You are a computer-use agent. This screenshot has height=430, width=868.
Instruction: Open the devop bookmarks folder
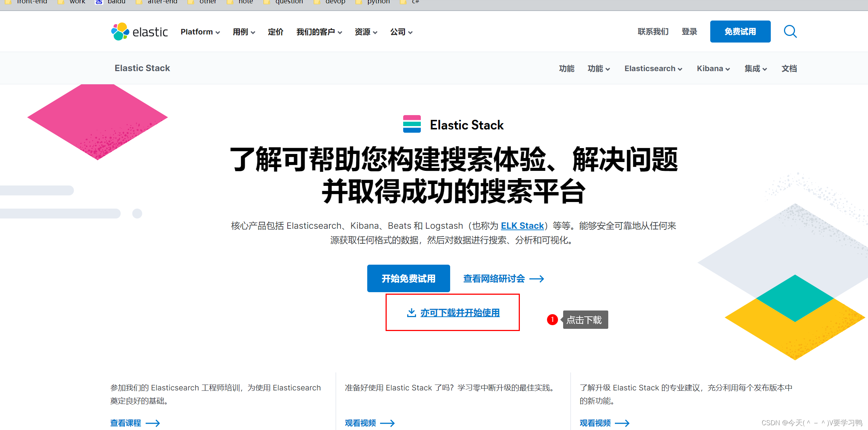tap(334, 2)
